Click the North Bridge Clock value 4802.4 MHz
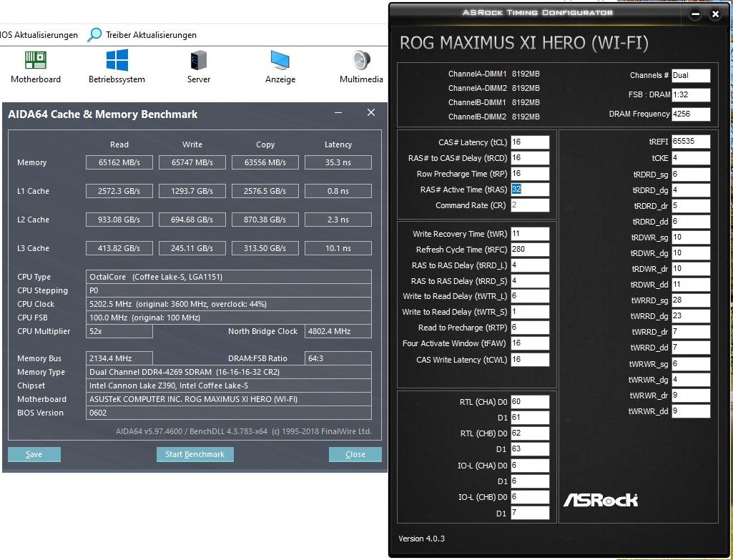The width and height of the screenshot is (733, 560). [x=338, y=331]
